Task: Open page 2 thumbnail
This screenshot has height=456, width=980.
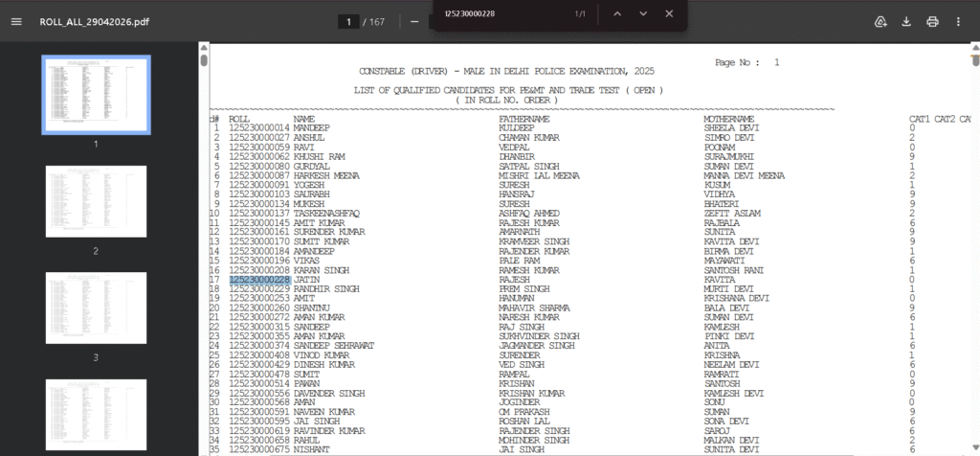Action: click(x=96, y=202)
